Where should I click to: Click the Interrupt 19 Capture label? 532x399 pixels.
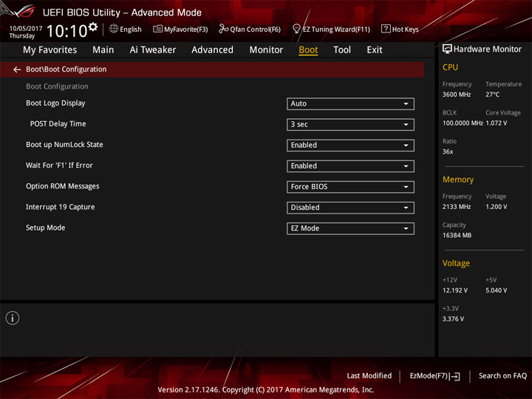(61, 207)
